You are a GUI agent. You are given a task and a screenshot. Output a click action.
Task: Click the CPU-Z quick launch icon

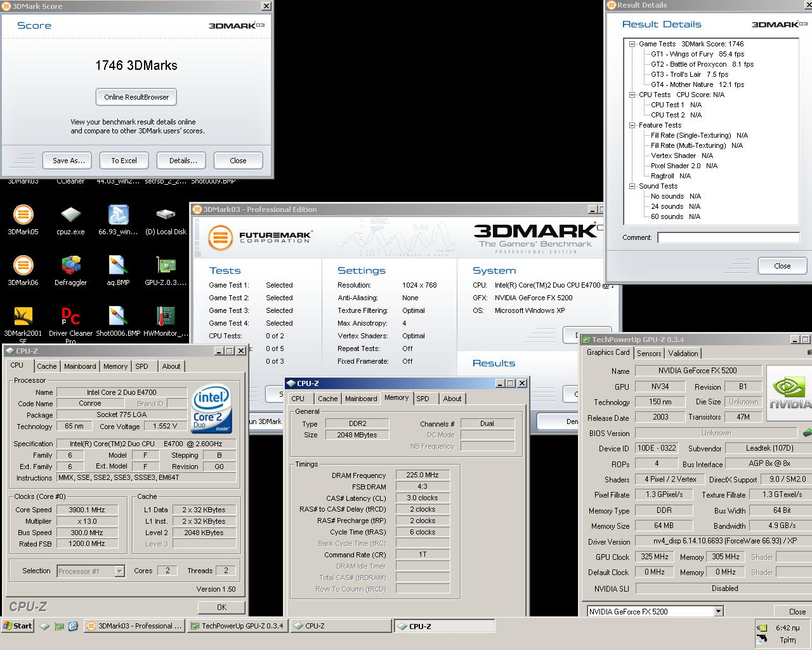point(44,626)
